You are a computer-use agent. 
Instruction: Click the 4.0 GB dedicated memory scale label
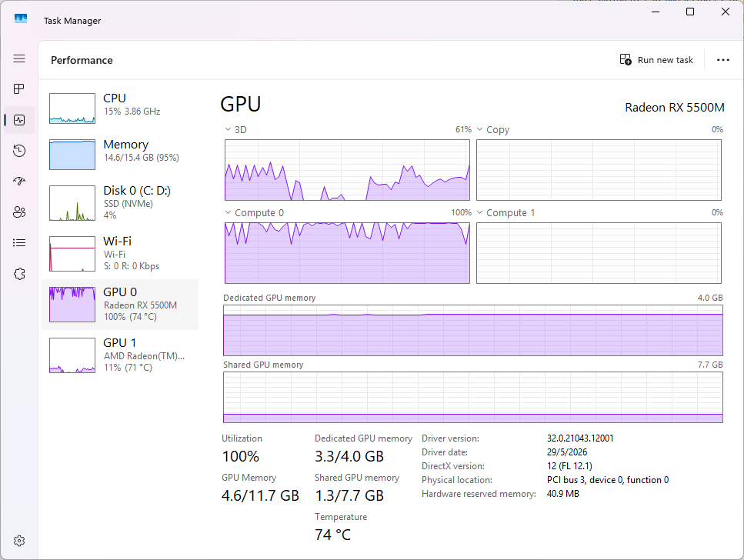coord(710,298)
